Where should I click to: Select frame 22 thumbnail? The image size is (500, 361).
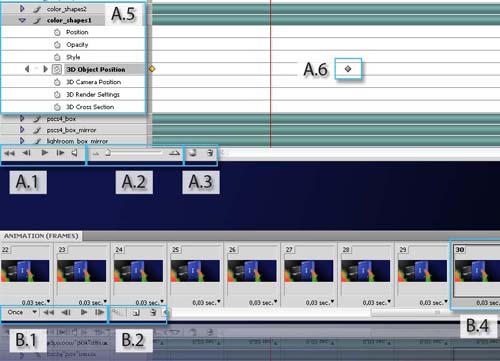coord(25,271)
